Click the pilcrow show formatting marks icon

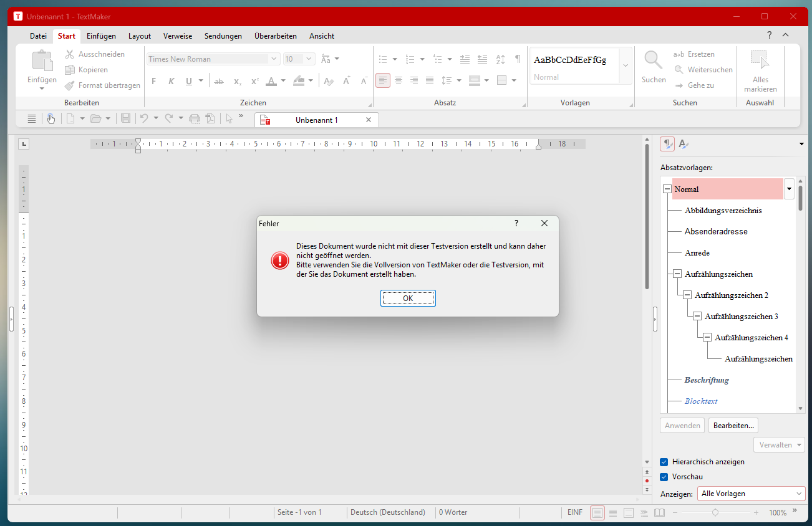tap(518, 59)
